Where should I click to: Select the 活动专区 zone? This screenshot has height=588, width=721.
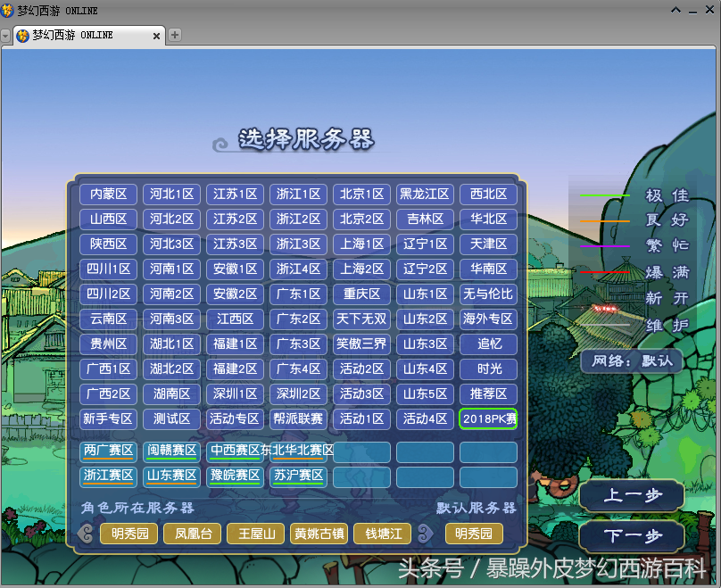(235, 418)
